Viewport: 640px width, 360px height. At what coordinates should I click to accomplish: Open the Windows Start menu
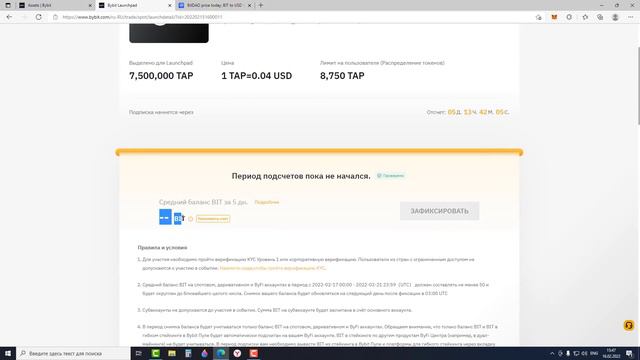(8, 353)
